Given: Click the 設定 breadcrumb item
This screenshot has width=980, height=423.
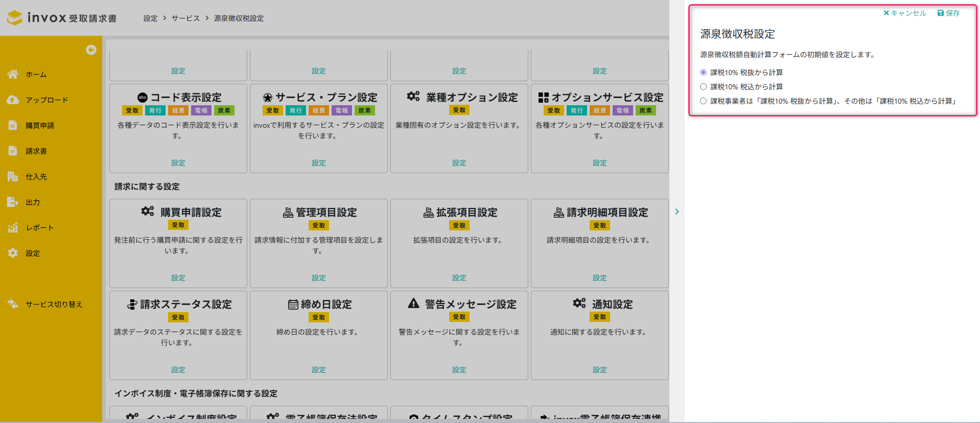Looking at the screenshot, I should coord(150,18).
